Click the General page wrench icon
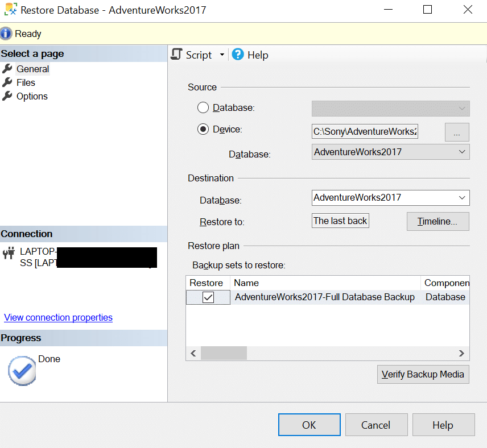 [7, 69]
